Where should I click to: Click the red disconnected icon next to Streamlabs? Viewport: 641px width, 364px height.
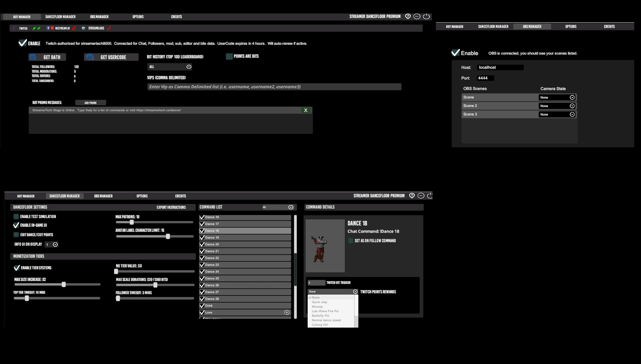(109, 28)
